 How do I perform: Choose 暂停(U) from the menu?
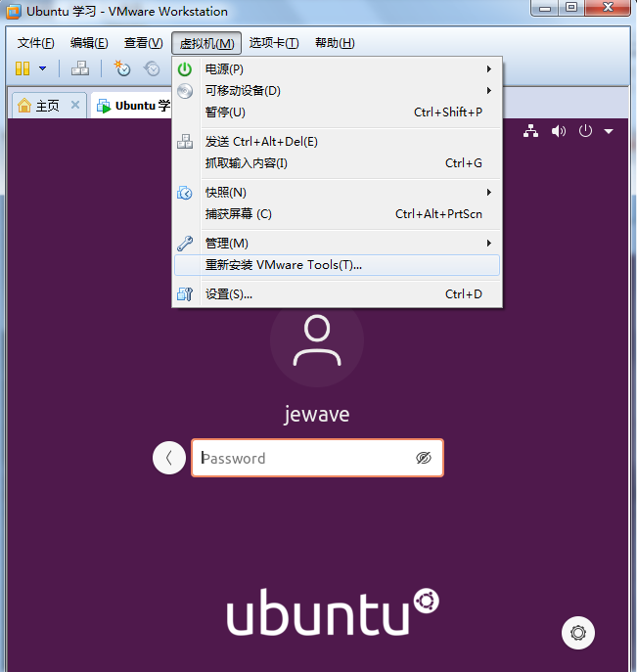coord(337,112)
